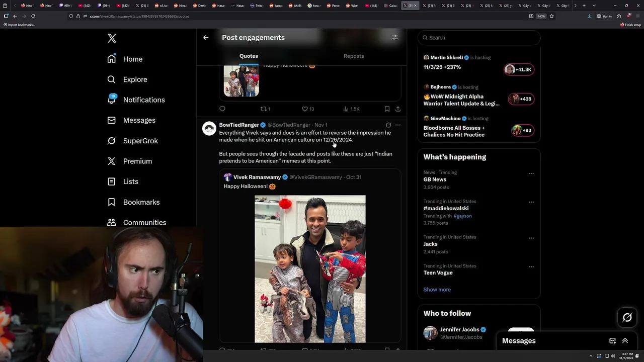The image size is (644, 362).
Task: Open more options on BowTiedRanger's post
Action: click(x=398, y=125)
